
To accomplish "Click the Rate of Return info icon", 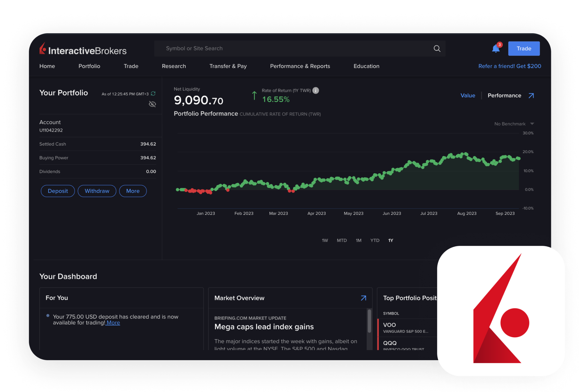I will tap(316, 90).
